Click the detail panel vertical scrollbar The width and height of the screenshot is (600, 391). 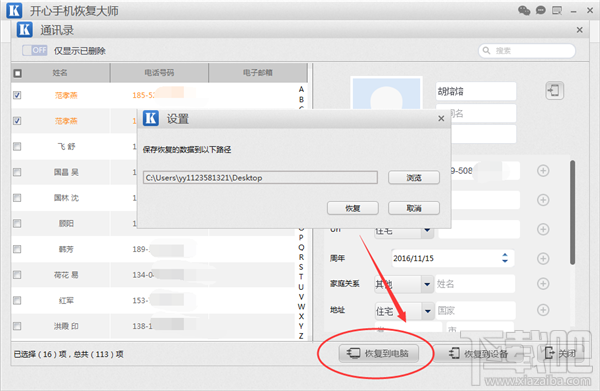click(572, 212)
